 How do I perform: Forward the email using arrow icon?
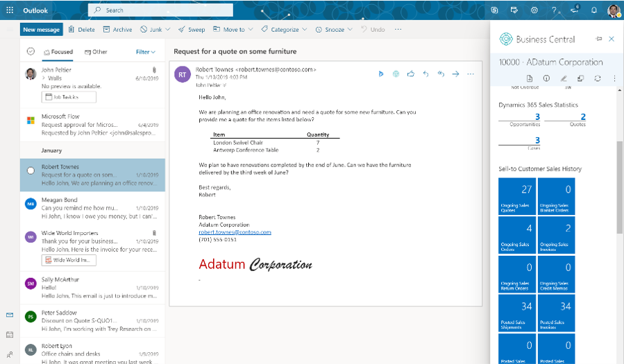(456, 73)
